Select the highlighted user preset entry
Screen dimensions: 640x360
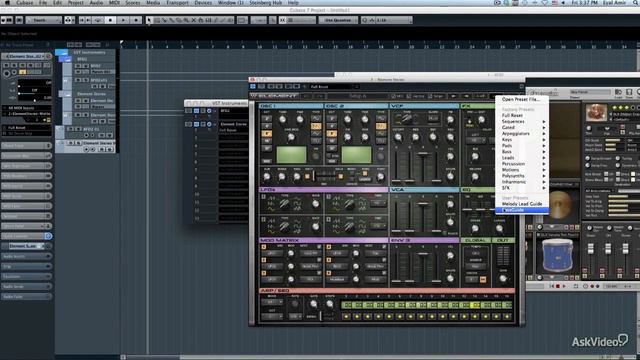point(522,210)
